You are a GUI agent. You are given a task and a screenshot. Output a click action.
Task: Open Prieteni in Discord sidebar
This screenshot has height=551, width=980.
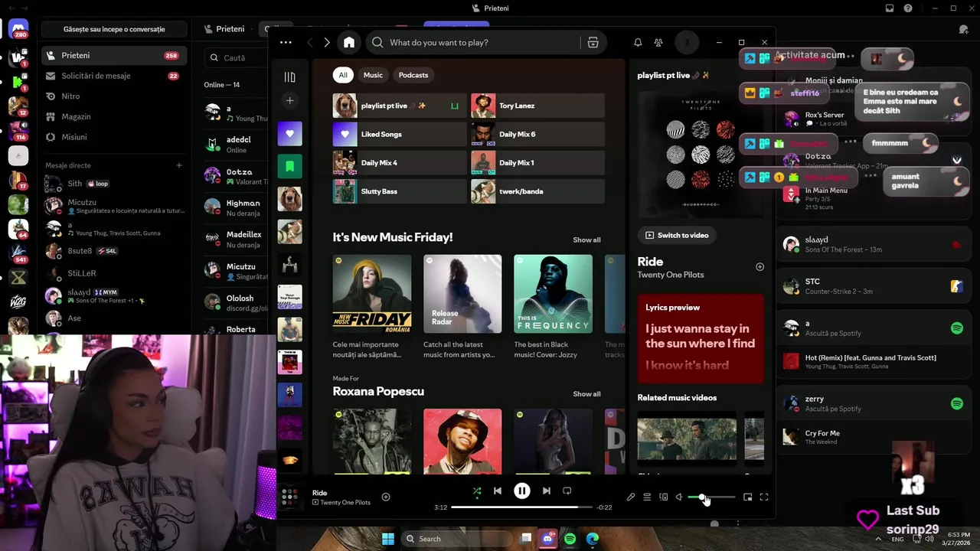115,55
